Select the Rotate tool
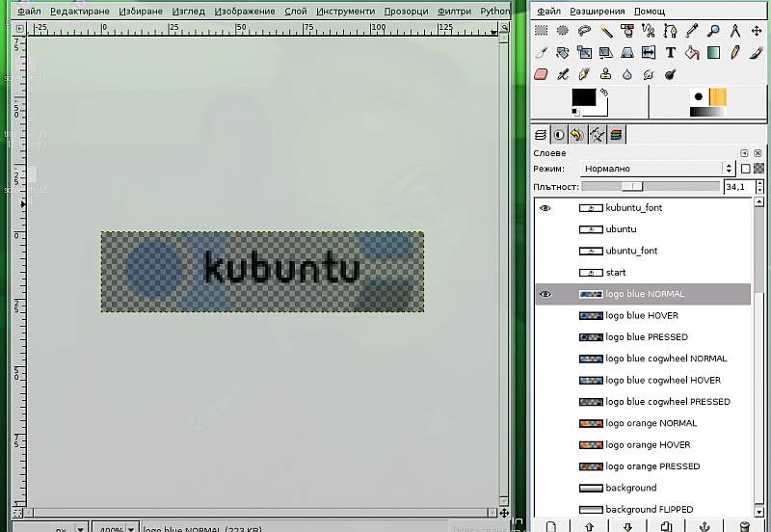The height and width of the screenshot is (532, 771). click(563, 53)
